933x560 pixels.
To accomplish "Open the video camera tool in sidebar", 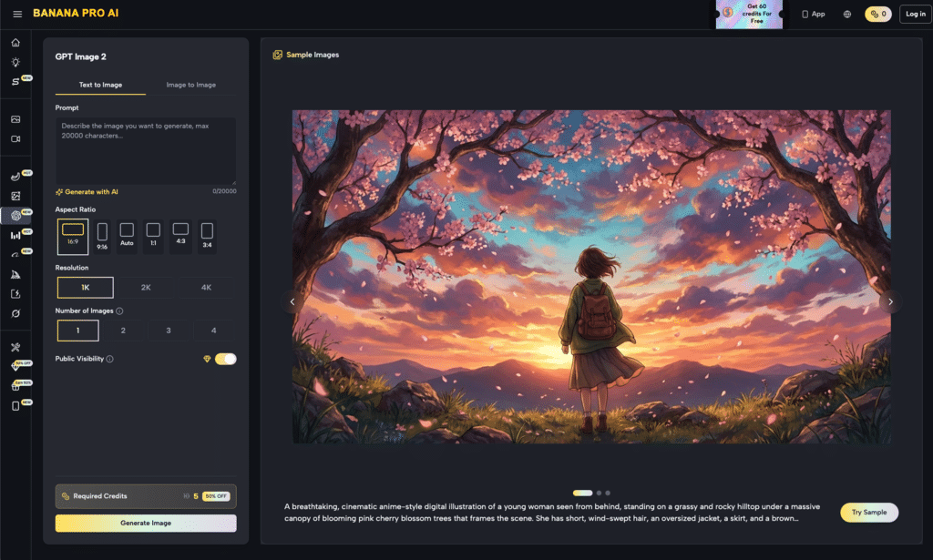I will [x=15, y=139].
